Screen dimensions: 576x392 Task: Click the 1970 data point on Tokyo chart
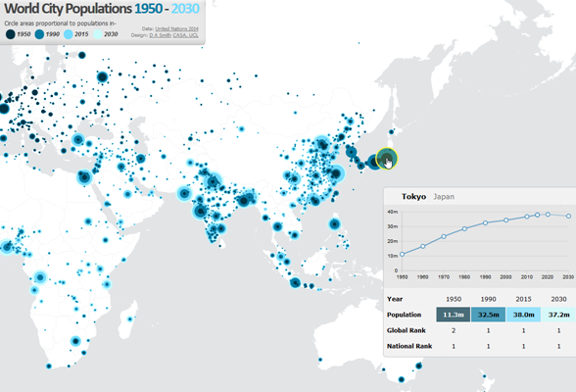tap(444, 236)
